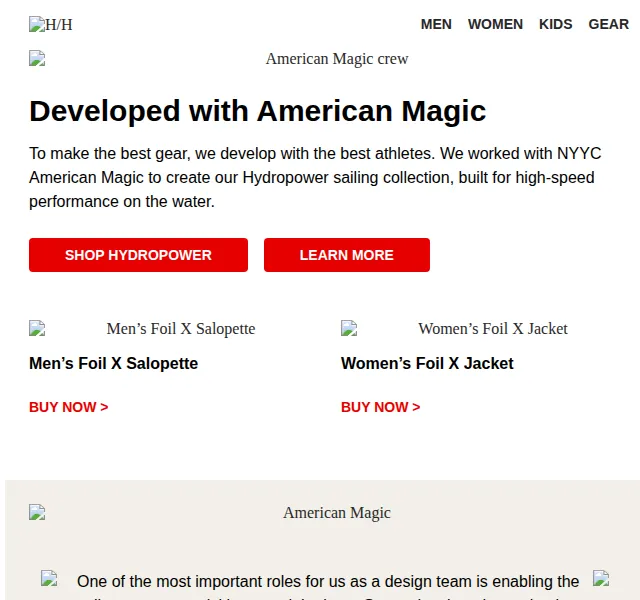Screen dimensions: 640x600
Task: Select the bold Men's Foil X Salopette title
Action: 113,363
